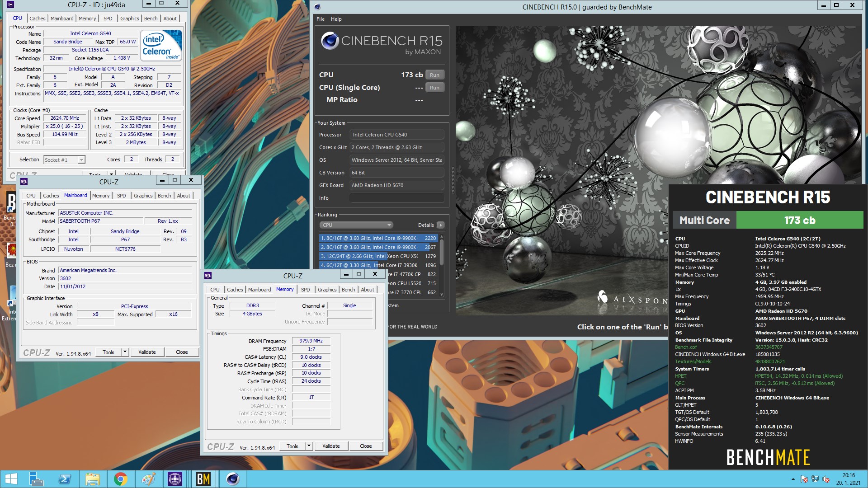Open Graphics tab in Memory CPU-Z window

327,290
